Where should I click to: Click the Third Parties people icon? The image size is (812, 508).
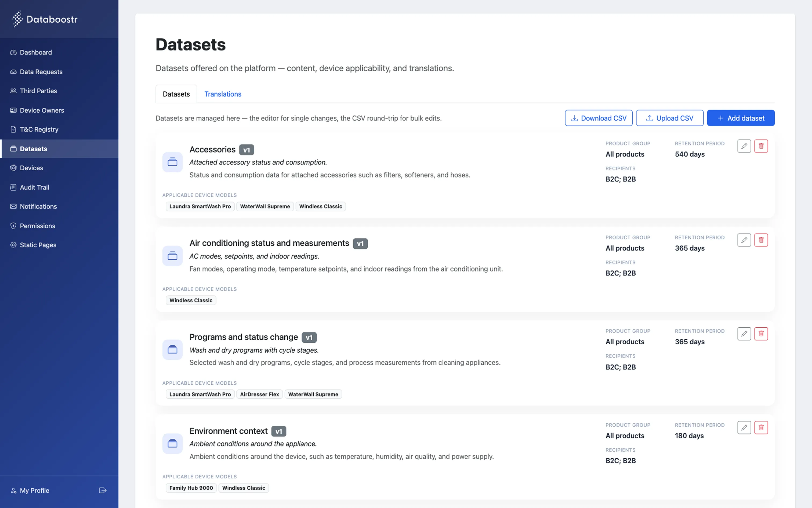coord(13,91)
